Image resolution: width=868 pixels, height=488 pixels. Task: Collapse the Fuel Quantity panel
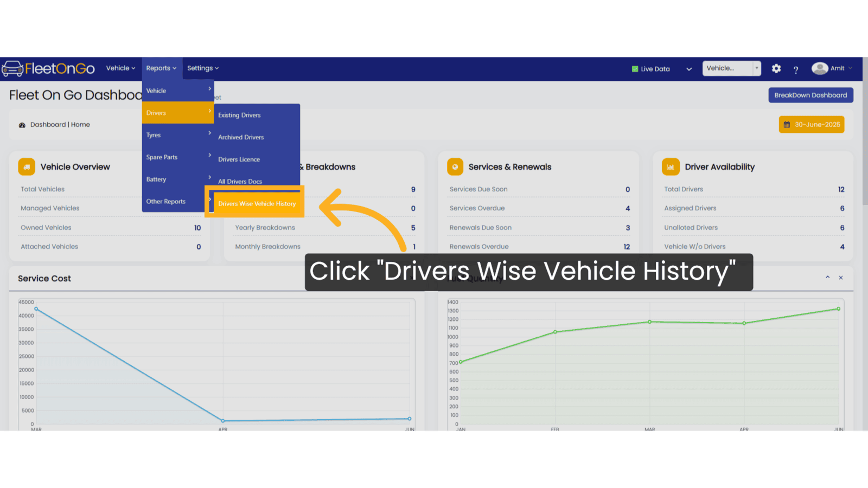[828, 277]
